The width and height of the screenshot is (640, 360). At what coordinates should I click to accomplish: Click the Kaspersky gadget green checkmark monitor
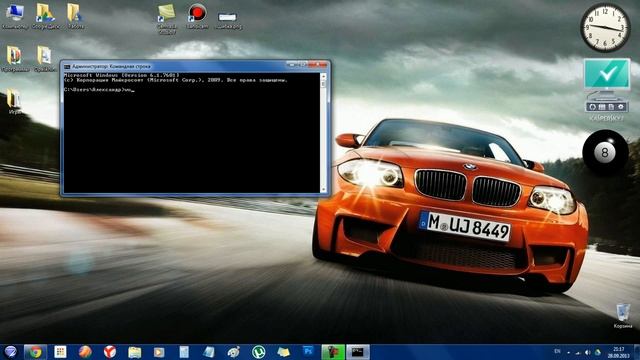coord(607,74)
